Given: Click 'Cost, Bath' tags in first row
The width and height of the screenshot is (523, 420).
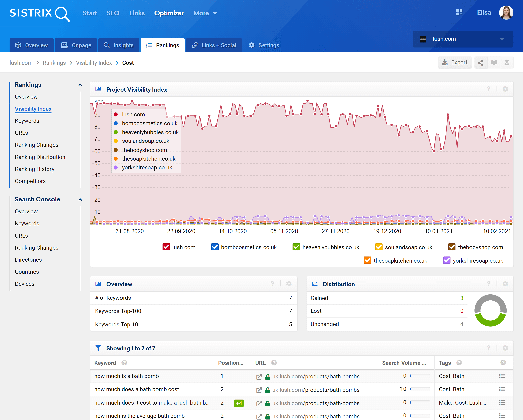Looking at the screenshot, I should point(451,376).
